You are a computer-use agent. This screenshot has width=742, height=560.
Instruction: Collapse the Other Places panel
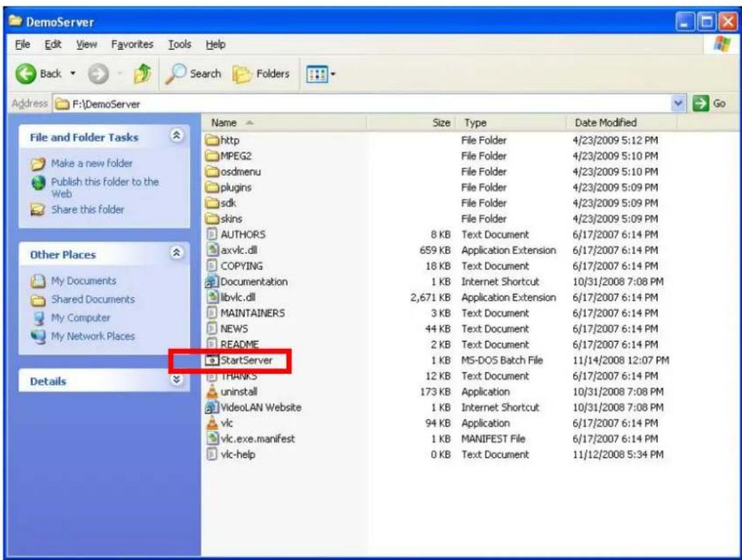176,253
